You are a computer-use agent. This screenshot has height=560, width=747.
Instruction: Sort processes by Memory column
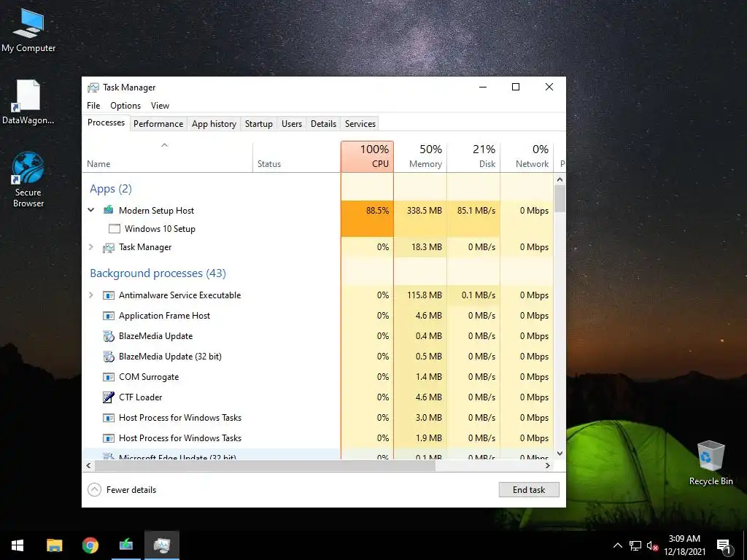click(x=420, y=157)
